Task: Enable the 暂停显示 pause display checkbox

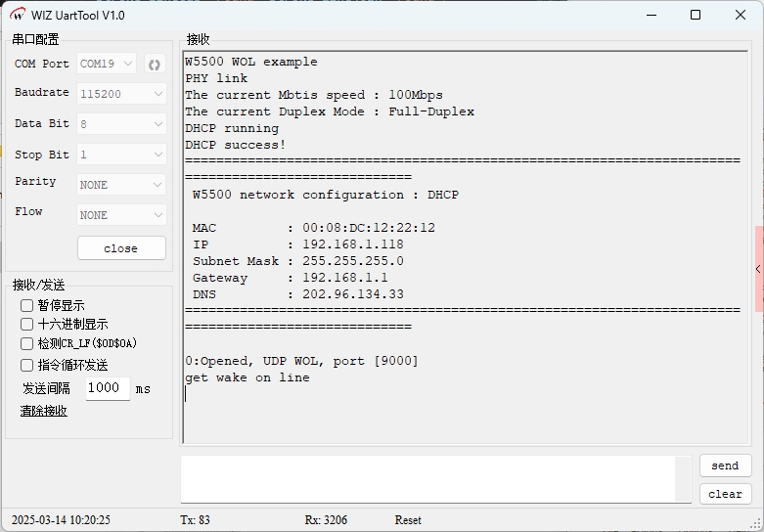Action: (27, 306)
